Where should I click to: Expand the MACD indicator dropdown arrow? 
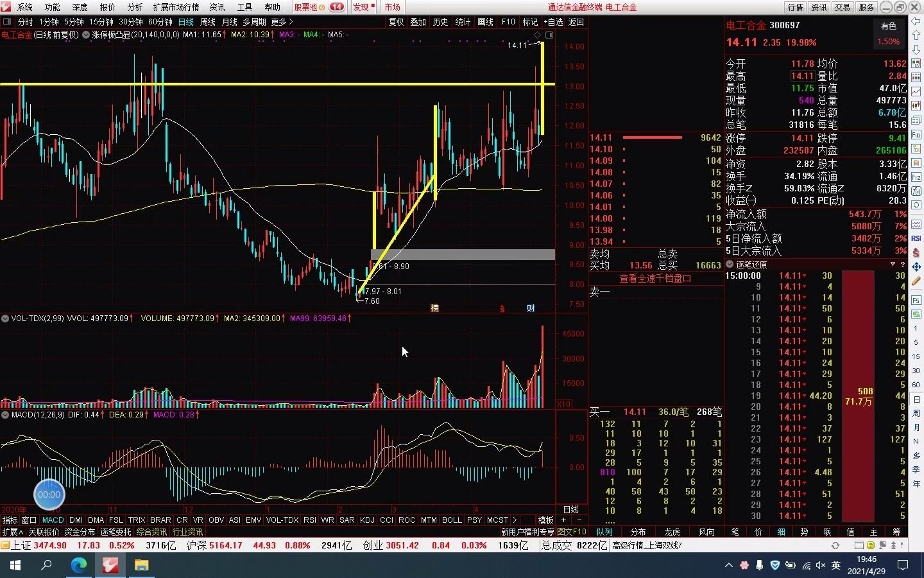tap(4, 415)
